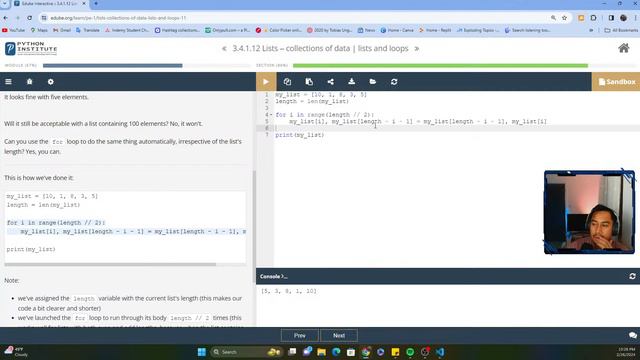Open a new browser tab
640x360 pixels.
[x=96, y=4]
